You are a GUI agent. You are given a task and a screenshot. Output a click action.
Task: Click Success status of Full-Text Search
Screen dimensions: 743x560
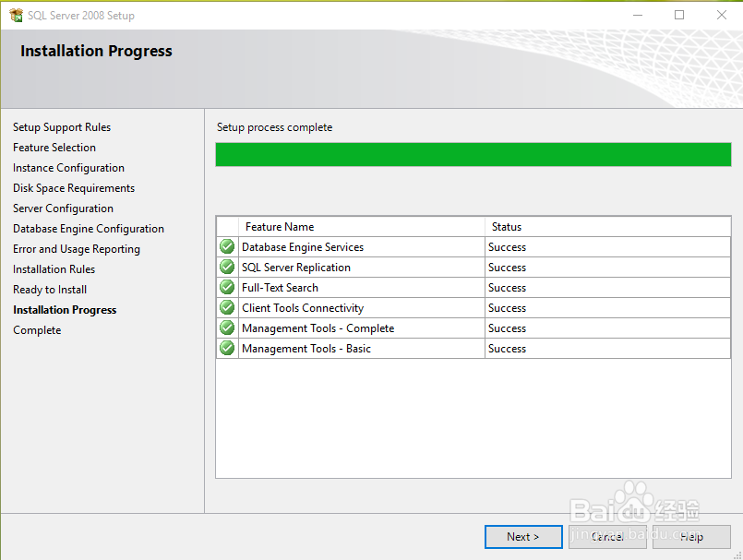(x=507, y=288)
